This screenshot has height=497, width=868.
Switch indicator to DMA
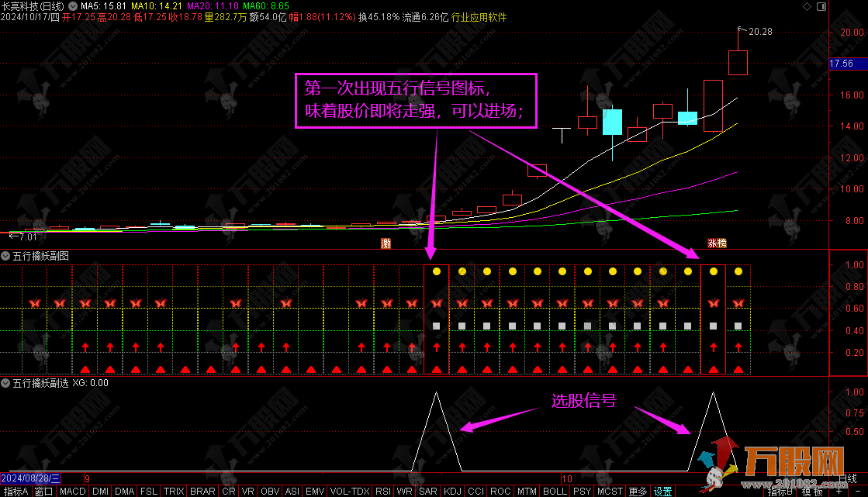pos(125,492)
